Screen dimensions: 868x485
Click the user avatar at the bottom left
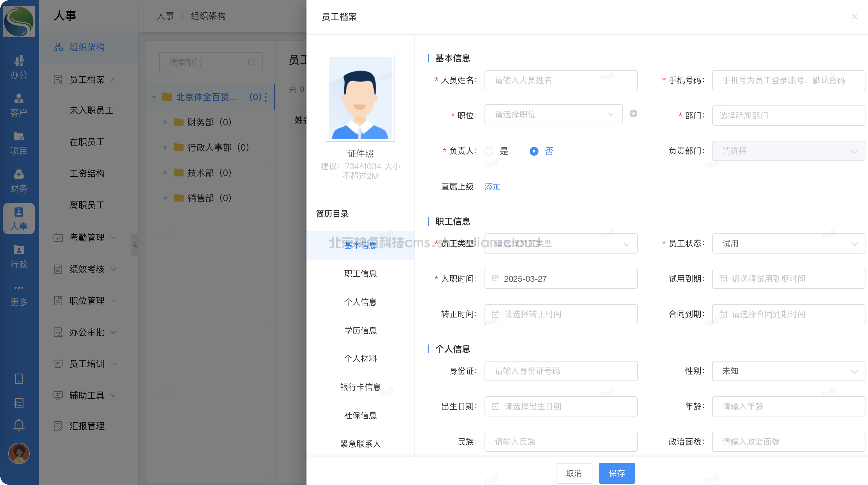pos(19,453)
